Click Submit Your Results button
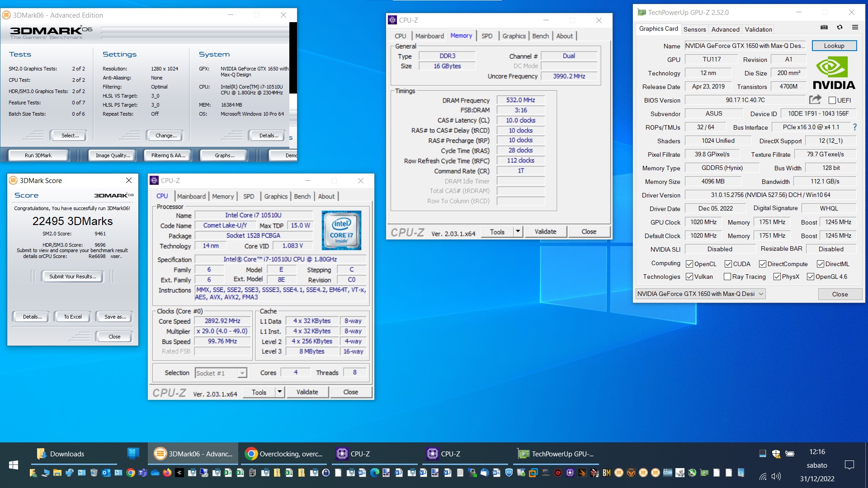Screen dimensions: 868x488 (72, 277)
